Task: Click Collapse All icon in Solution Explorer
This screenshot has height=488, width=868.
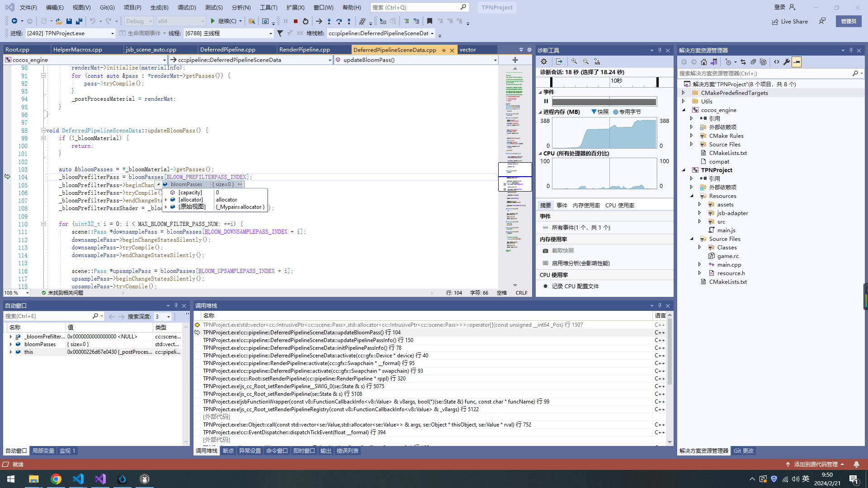Action: [x=753, y=62]
